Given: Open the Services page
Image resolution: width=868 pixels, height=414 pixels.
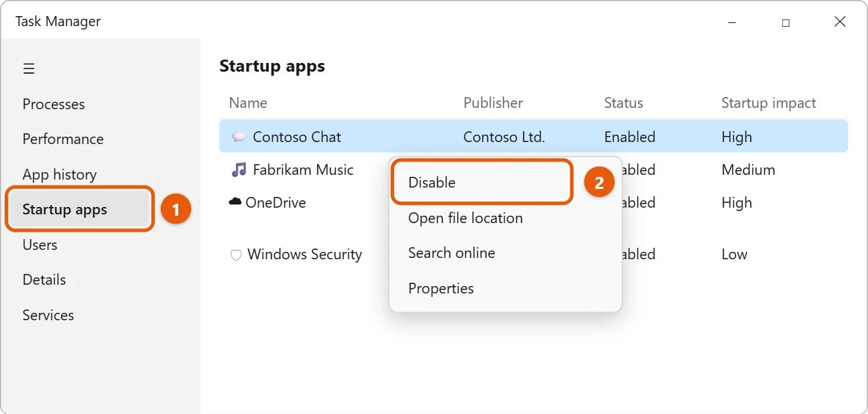Looking at the screenshot, I should [48, 315].
